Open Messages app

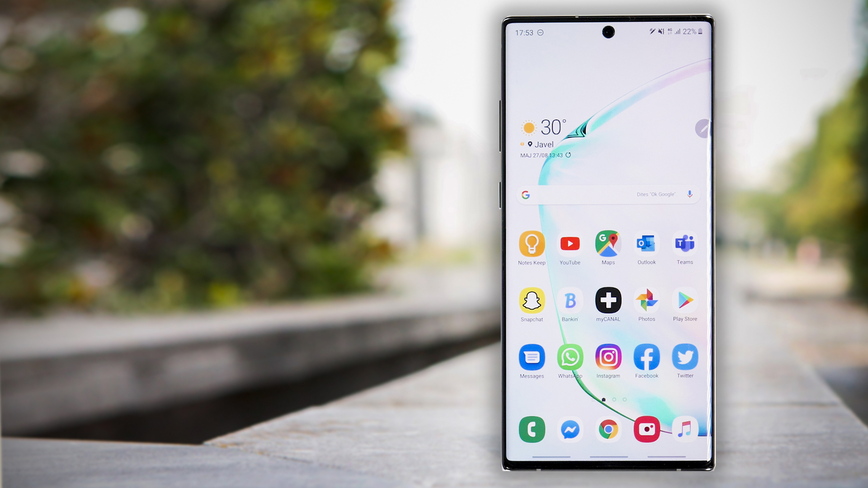point(531,357)
